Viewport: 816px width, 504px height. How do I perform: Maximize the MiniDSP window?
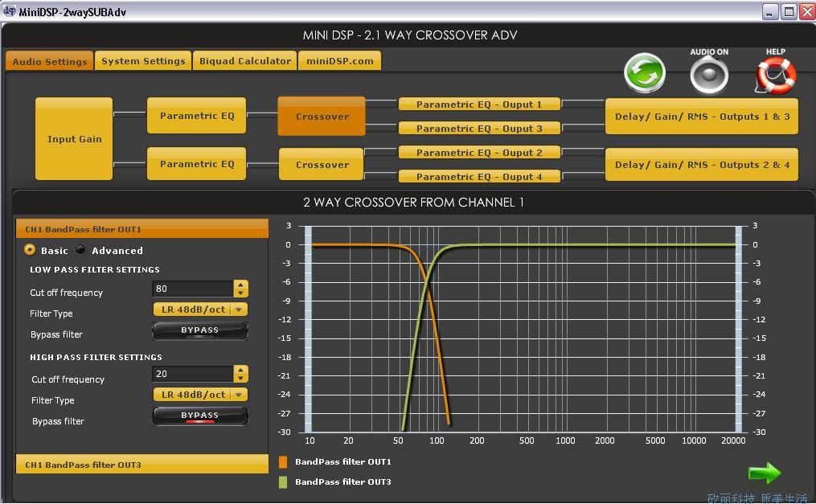pos(789,11)
